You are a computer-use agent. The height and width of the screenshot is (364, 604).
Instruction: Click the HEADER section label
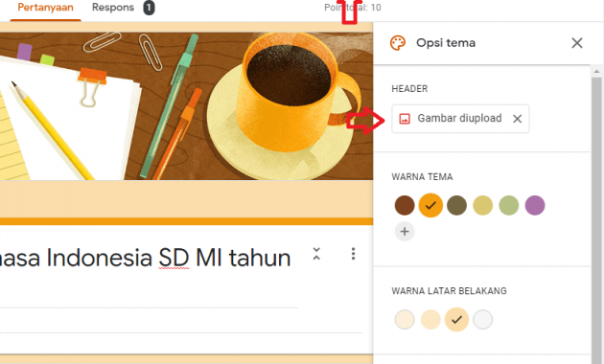409,89
